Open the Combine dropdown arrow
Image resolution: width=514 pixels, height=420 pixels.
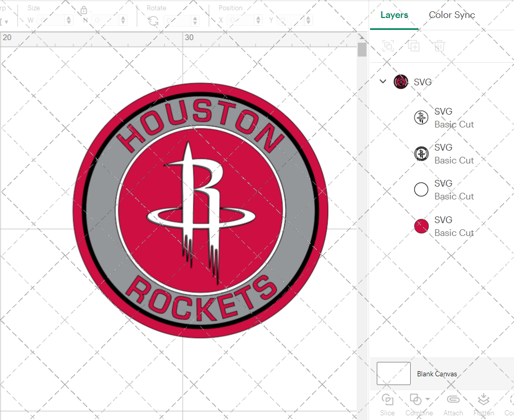(428, 399)
